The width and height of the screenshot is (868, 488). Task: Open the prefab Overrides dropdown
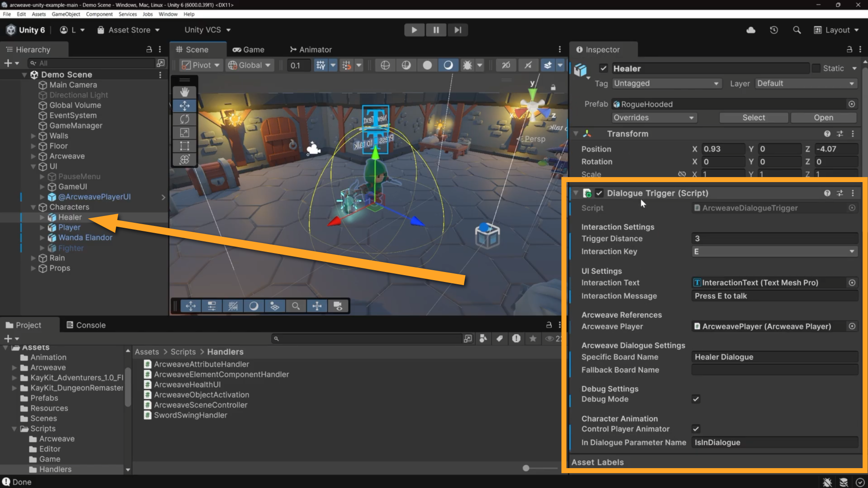click(654, 117)
